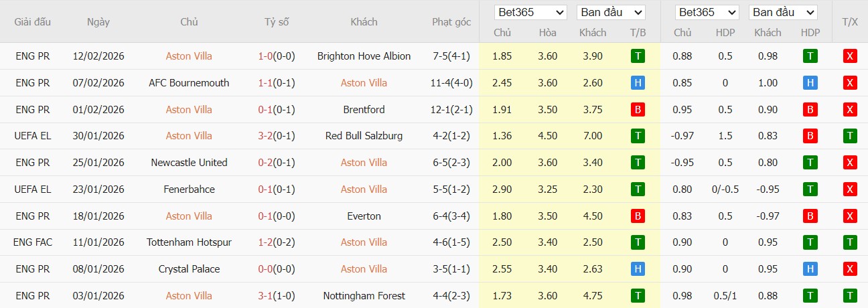
Task: Click blue H badge in HDP column, Crystal Palace row
Action: pos(810,269)
